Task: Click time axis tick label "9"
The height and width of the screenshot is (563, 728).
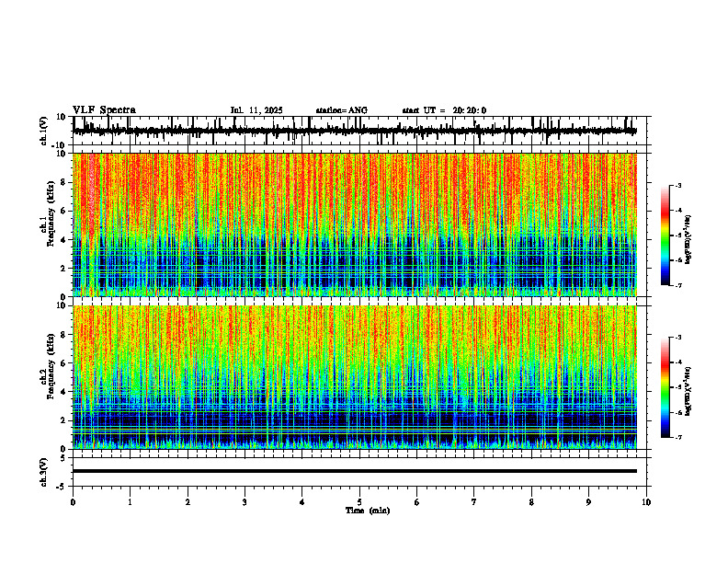Action: 588,502
